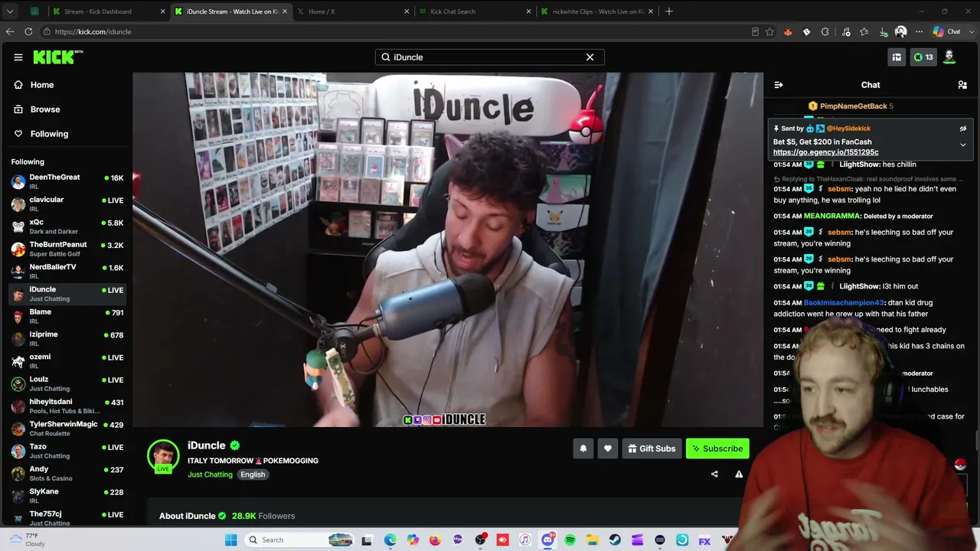Open Discord from the taskbar

click(x=547, y=540)
